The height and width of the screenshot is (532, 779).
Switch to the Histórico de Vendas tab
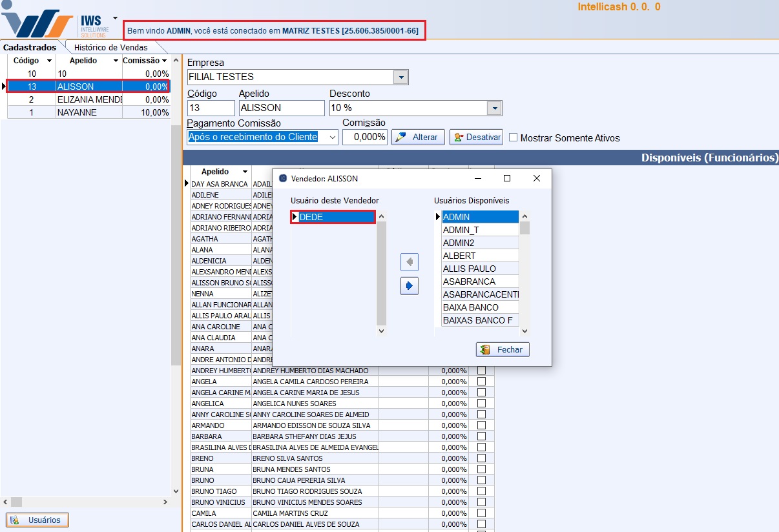(110, 47)
